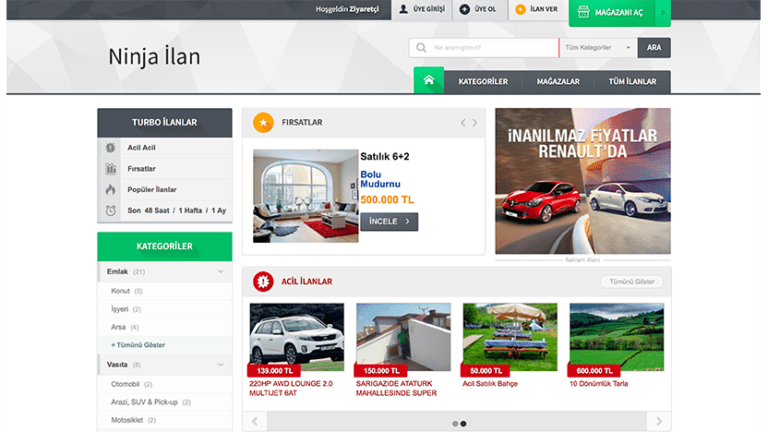Image resolution: width=768 pixels, height=432 pixels.
Task: Click the Kategoriler green sidebar header
Action: pyautogui.click(x=165, y=246)
